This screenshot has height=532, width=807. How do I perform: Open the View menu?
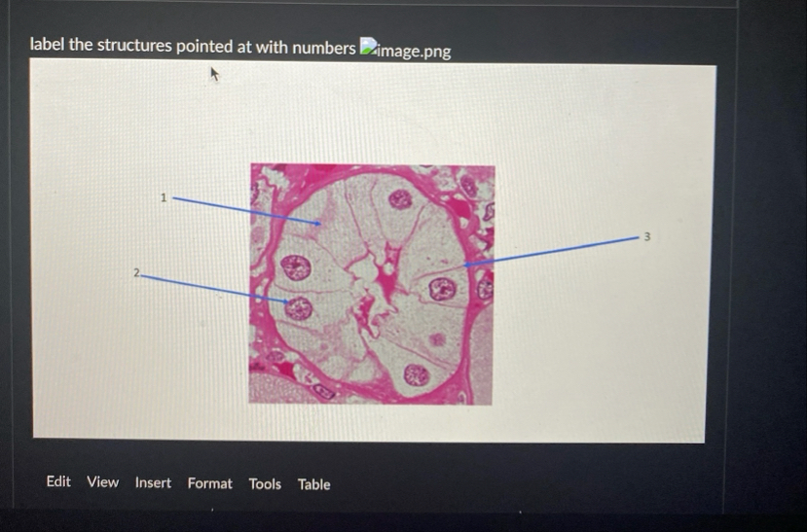point(102,482)
